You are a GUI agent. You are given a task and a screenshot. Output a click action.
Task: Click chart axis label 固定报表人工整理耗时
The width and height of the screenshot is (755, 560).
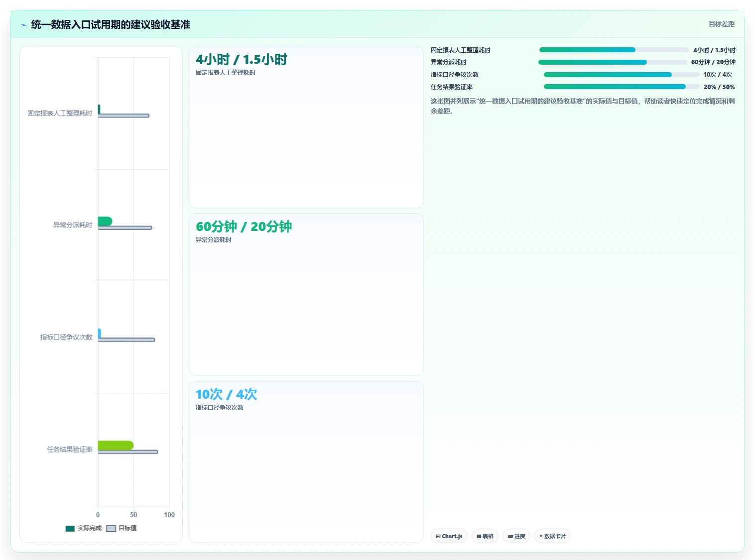(60, 113)
